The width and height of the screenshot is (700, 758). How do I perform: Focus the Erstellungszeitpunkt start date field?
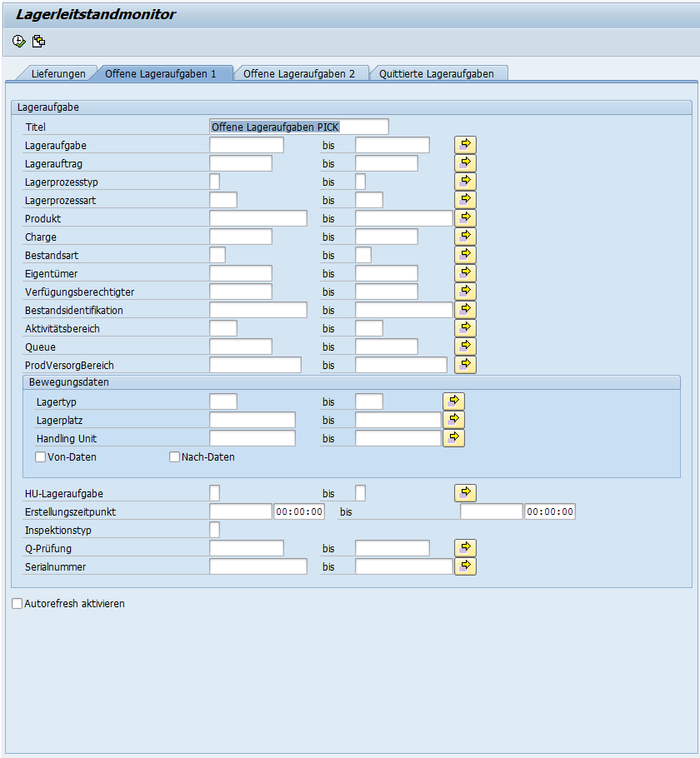(x=240, y=511)
